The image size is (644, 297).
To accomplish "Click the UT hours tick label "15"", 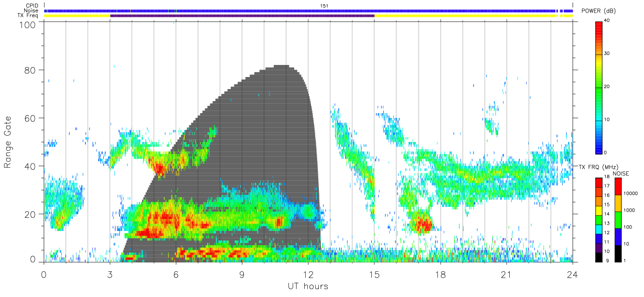I will tap(374, 274).
